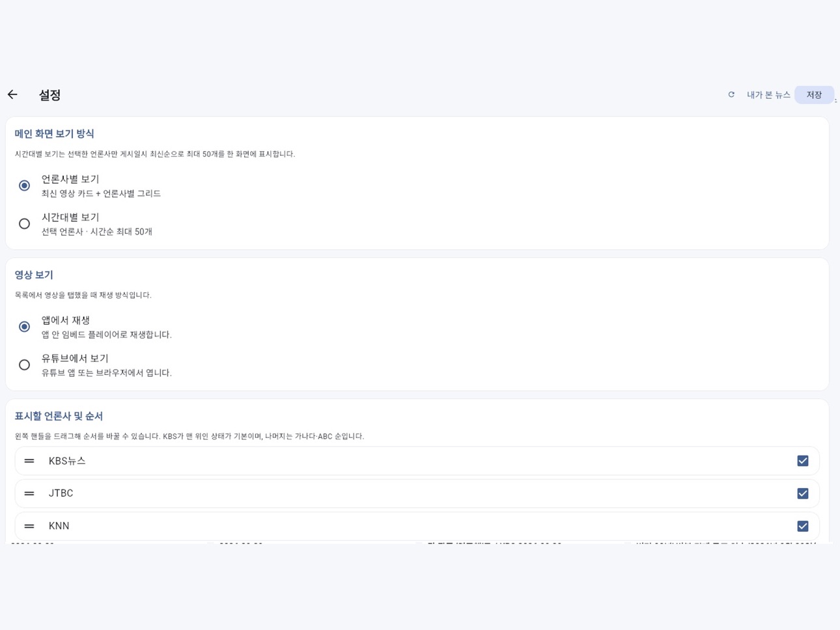
Task: Go back using the arrow icon
Action: [x=12, y=95]
